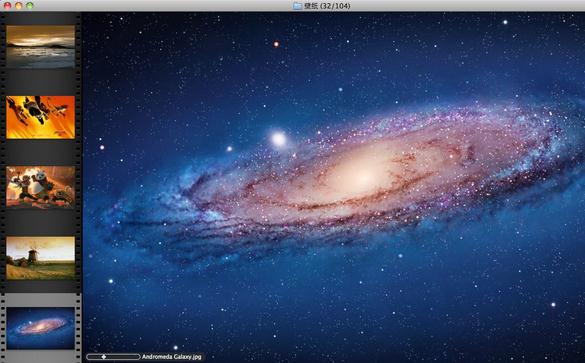Select the windmill landscape thumbnail
Screen dimensions: 585x363
pos(40,258)
